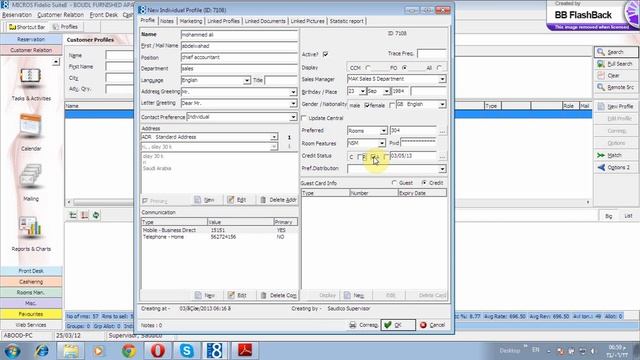
Task: Open the Preferred Rooms dropdown
Action: [383, 131]
